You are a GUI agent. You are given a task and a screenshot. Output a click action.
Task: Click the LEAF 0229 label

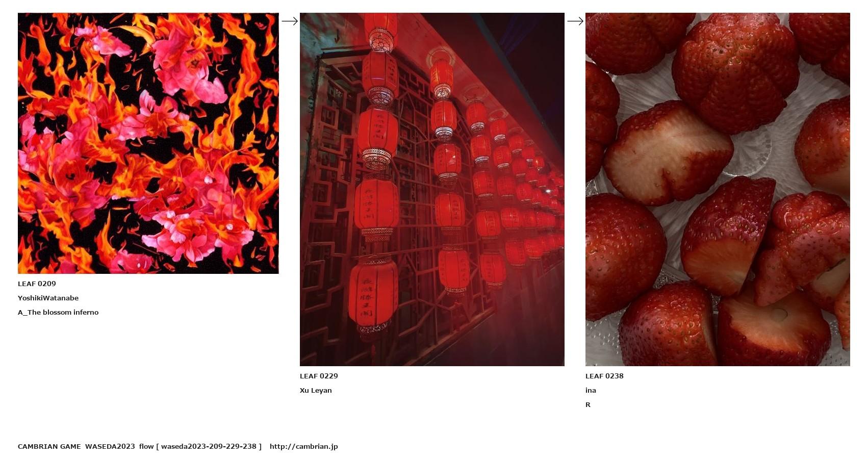[319, 376]
